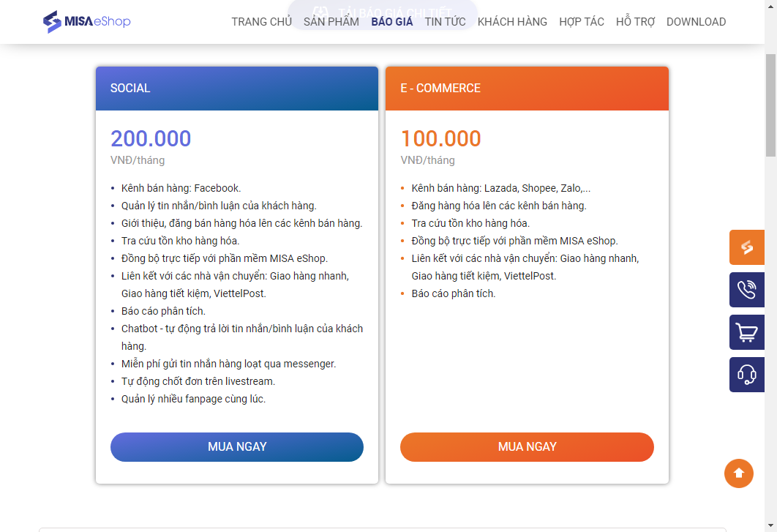Viewport: 777px width, 532px height.
Task: Open the phone call floating icon
Action: [746, 290]
